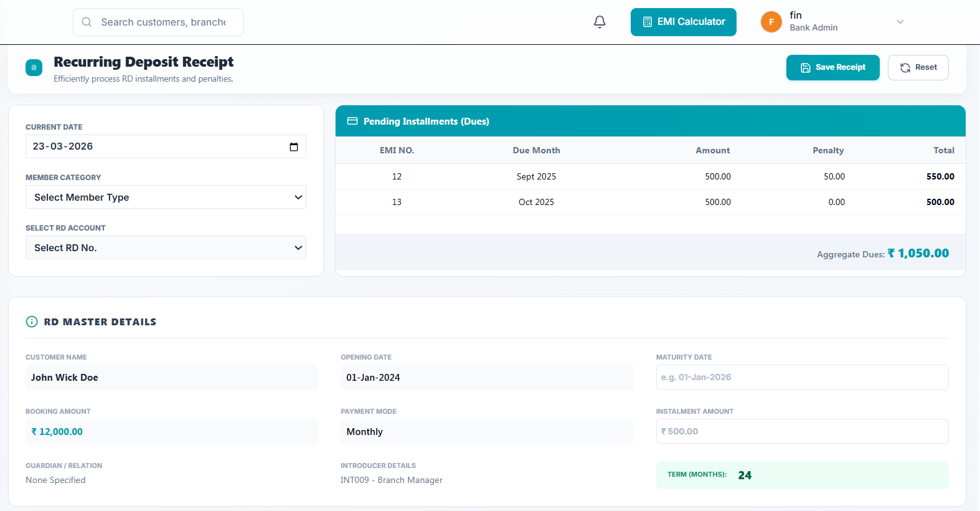Open the EMI Calculator

click(x=683, y=22)
